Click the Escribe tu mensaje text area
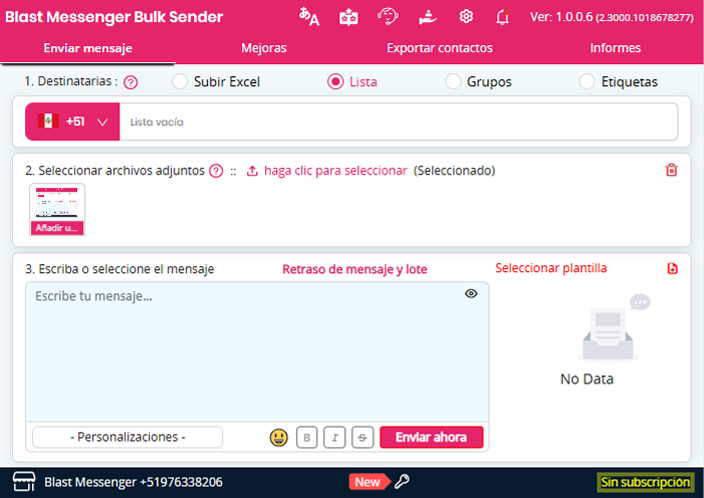704x498 pixels. 257,352
